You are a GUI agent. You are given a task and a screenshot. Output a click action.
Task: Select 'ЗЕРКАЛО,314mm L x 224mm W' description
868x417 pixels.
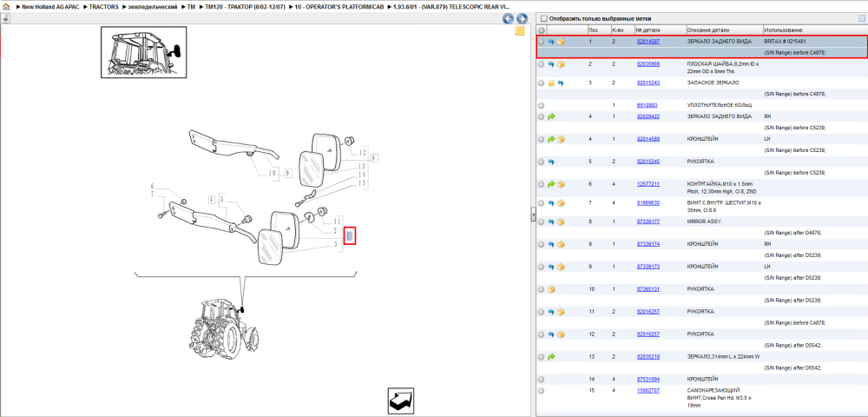[725, 357]
